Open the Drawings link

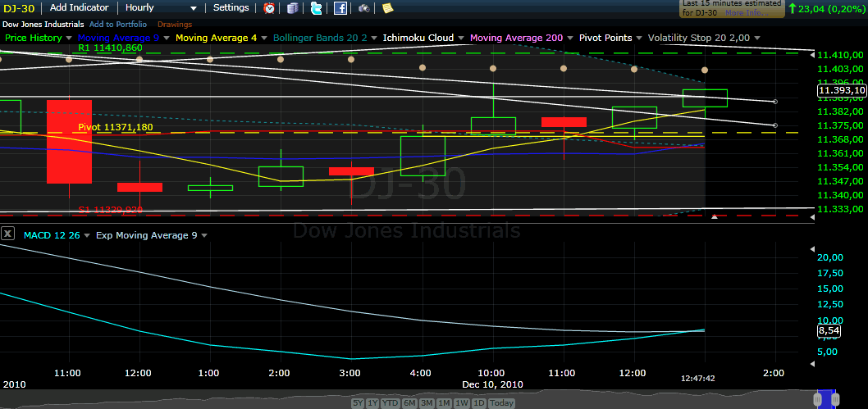click(175, 25)
